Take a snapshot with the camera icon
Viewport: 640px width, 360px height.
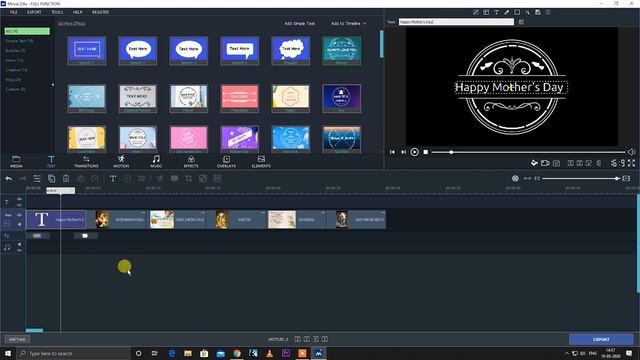(x=556, y=163)
